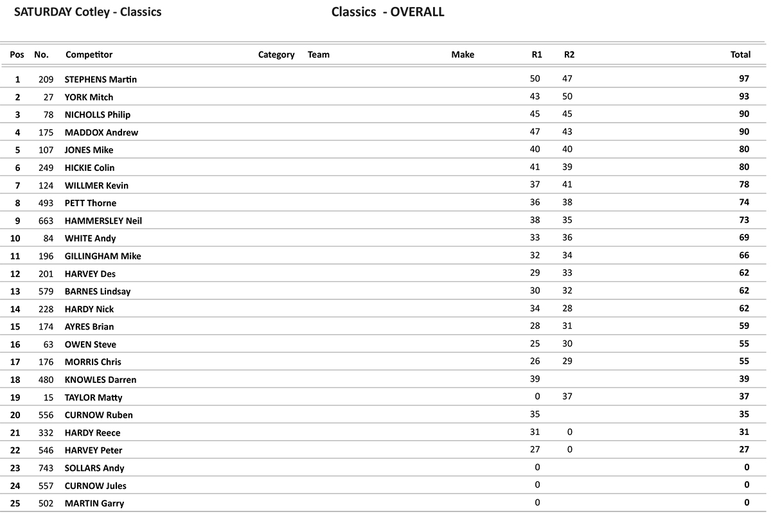Click the R1 column header
Image resolution: width=771 pixels, height=532 pixels.
pos(536,55)
